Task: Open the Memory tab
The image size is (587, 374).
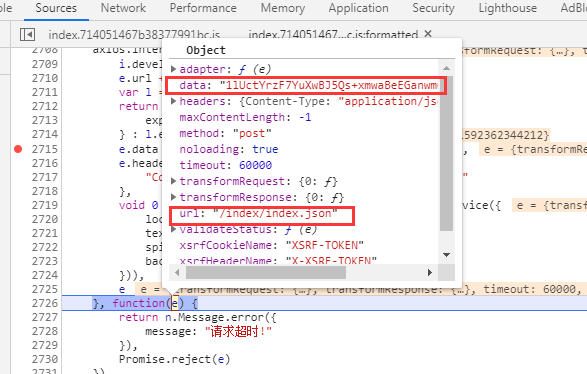Action: (x=283, y=8)
